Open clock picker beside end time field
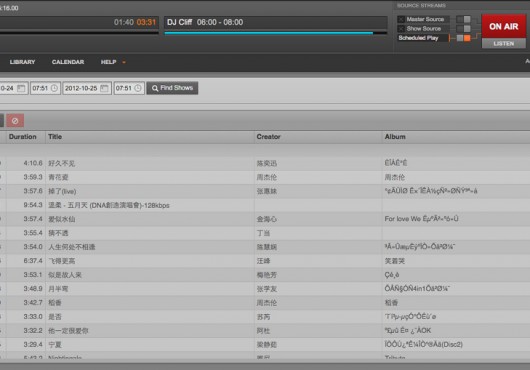Viewport: 530px width, 370px height. [138, 88]
